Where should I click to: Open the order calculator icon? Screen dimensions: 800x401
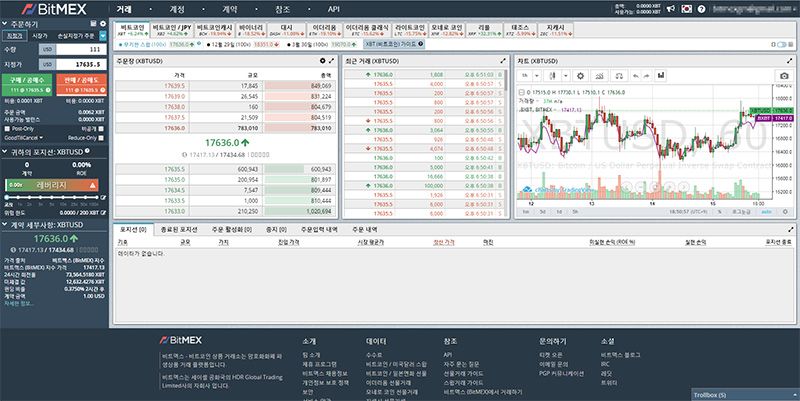point(93,23)
